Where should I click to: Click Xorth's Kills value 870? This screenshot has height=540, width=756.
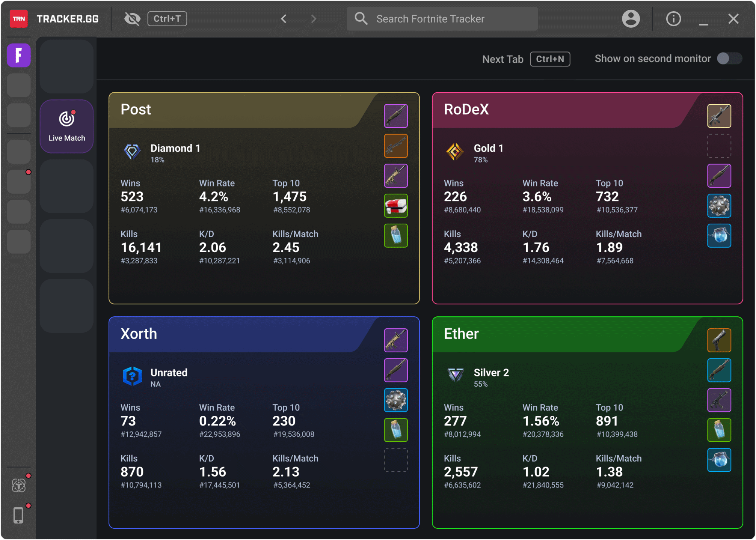tap(132, 472)
